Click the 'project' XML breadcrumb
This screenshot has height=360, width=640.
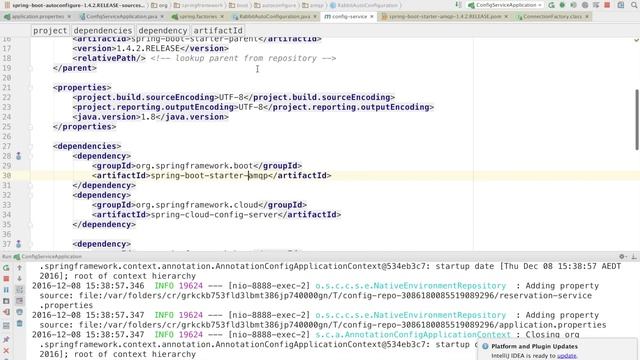tap(50, 31)
